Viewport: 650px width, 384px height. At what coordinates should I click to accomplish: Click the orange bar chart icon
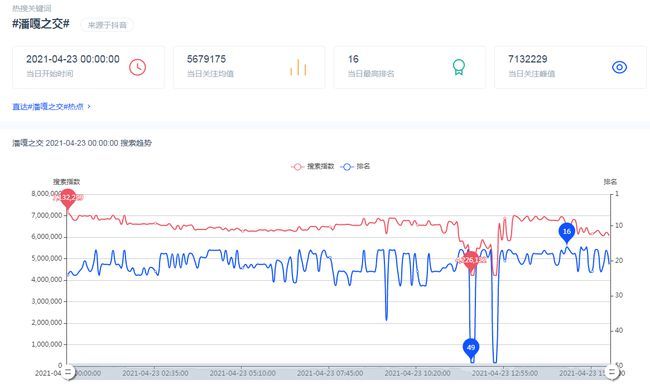point(298,68)
